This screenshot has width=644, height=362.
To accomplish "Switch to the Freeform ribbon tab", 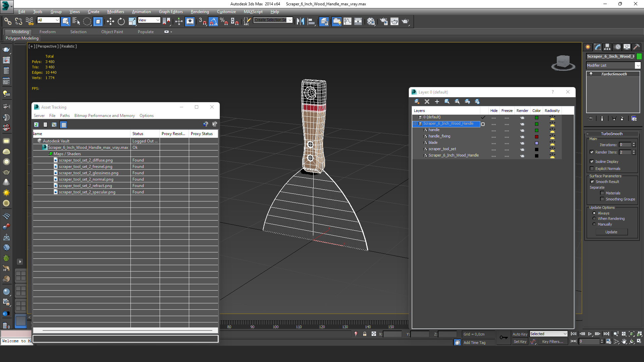I will point(47,32).
